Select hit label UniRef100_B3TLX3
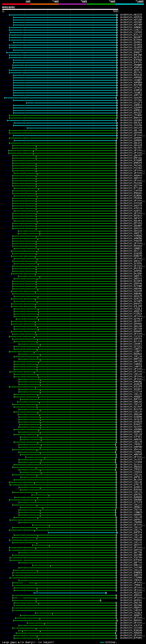Screen dimensions: 146x644 click(x=131, y=35)
